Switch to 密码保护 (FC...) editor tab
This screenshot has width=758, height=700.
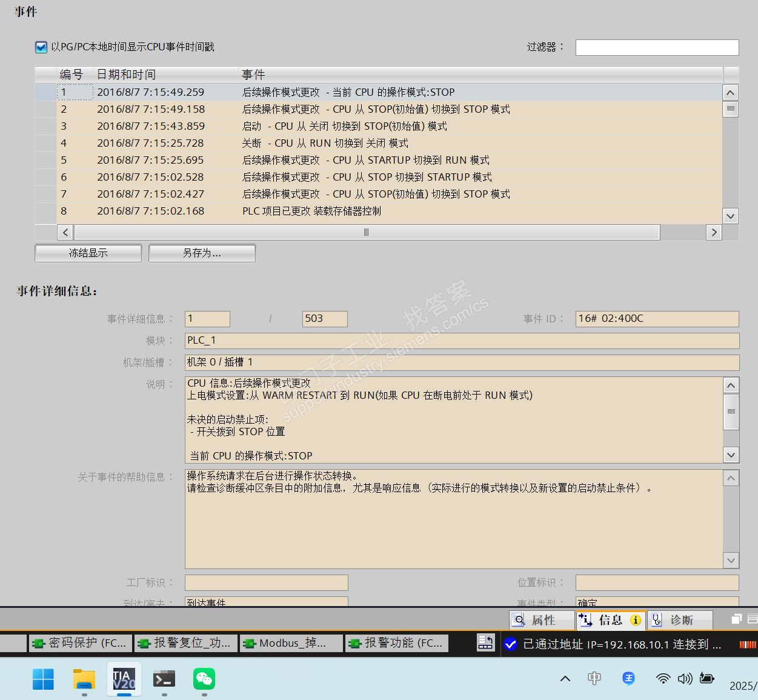pos(80,643)
